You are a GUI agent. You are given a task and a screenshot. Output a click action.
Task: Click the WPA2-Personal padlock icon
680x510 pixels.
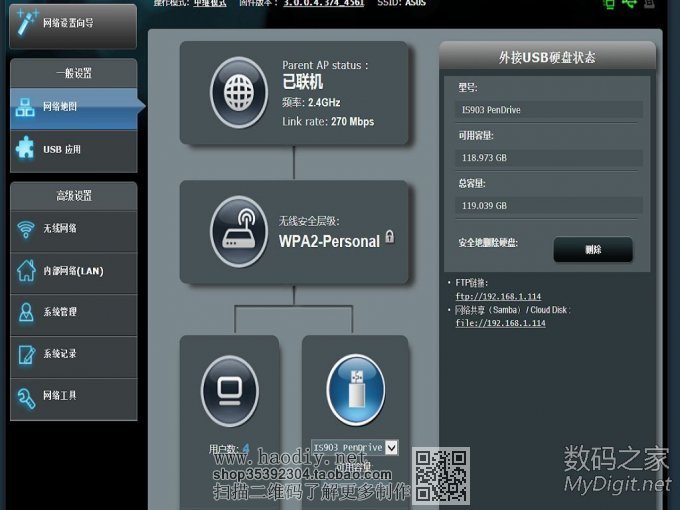pyautogui.click(x=390, y=238)
